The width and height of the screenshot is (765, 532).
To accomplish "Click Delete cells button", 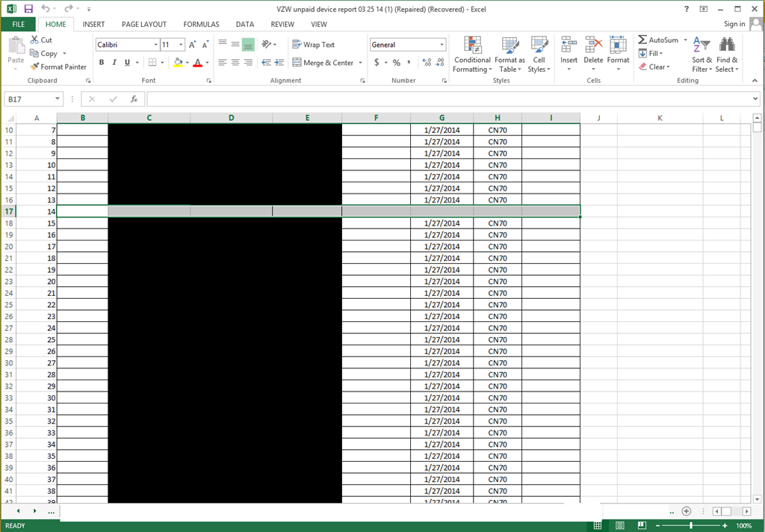I will pos(593,54).
